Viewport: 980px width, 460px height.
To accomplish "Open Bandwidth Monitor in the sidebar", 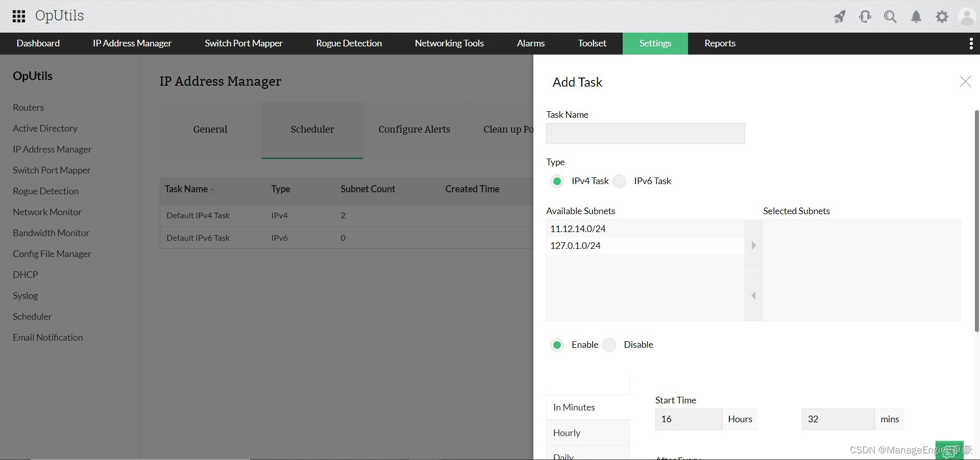I will pyautogui.click(x=51, y=233).
